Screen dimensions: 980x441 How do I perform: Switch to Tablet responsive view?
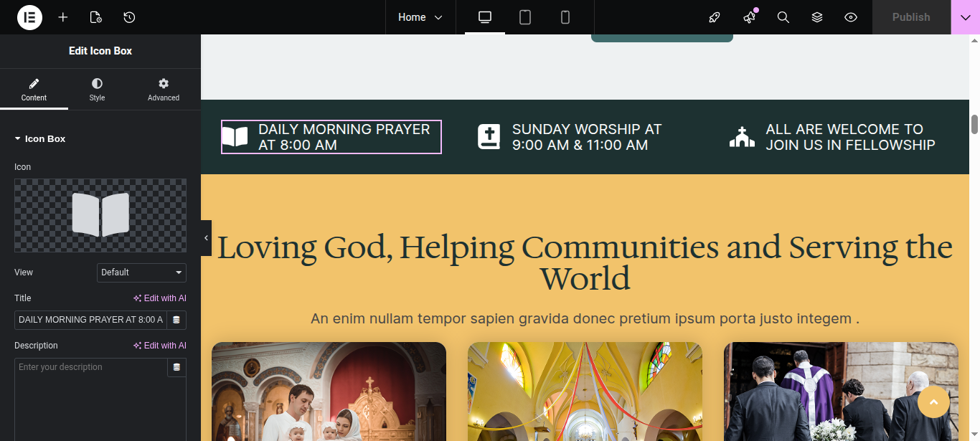[525, 17]
